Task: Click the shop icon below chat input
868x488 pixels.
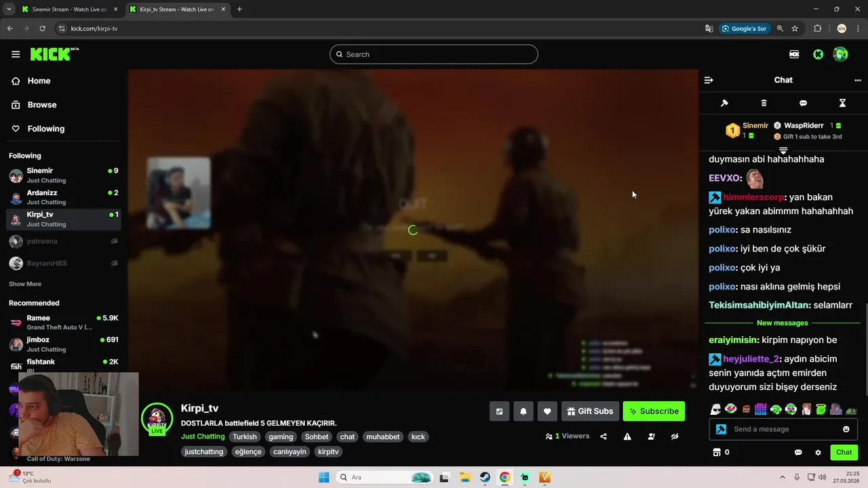Action: [716, 452]
